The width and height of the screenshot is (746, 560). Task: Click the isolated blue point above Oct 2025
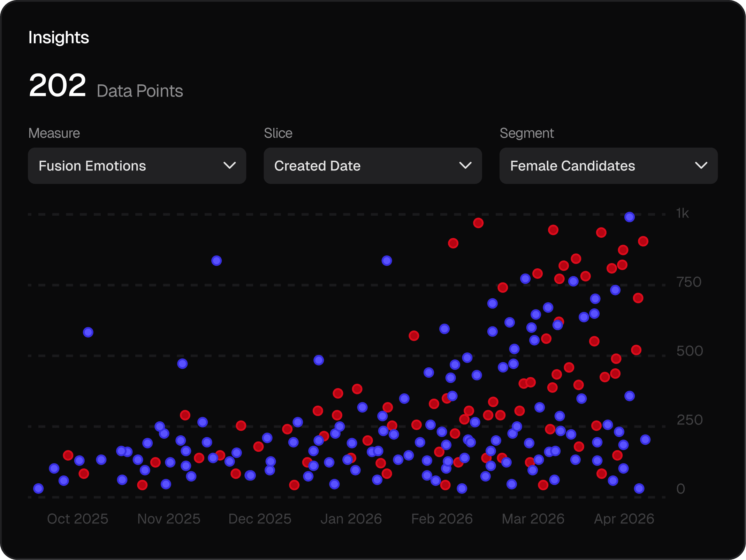[88, 332]
